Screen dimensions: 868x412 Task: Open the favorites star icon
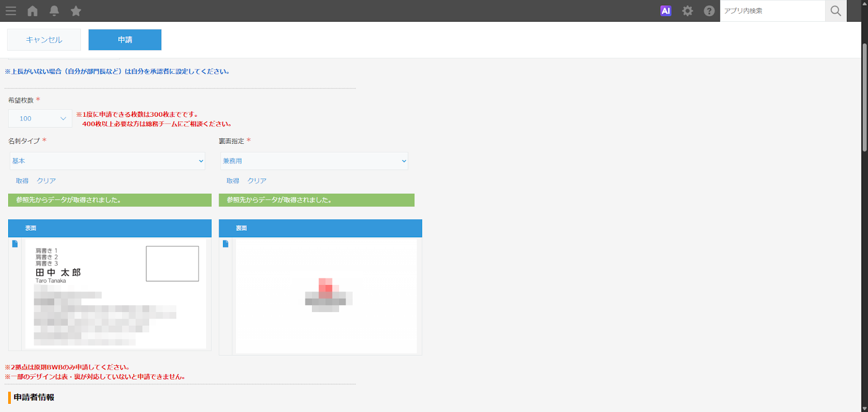point(76,11)
